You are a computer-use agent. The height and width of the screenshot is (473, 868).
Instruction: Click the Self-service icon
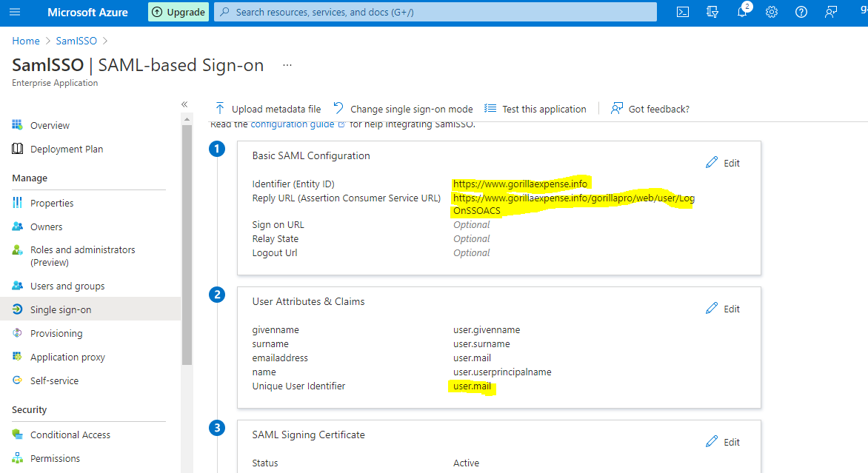tap(18, 380)
